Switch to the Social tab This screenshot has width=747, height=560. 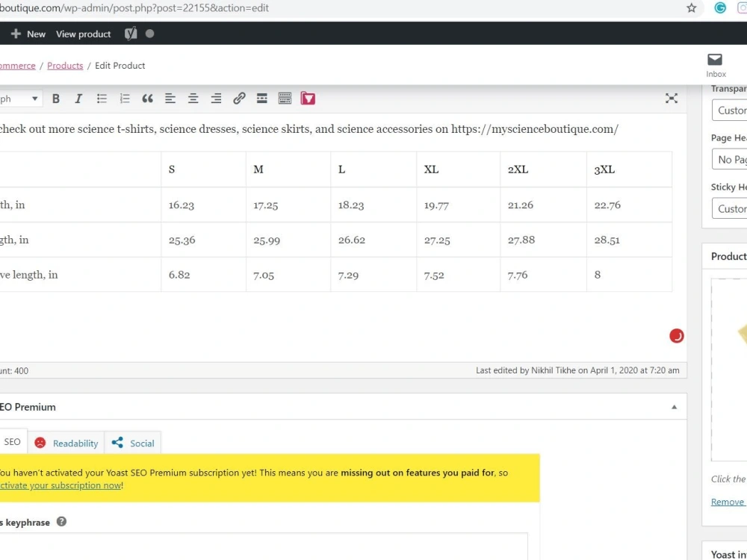tap(133, 443)
